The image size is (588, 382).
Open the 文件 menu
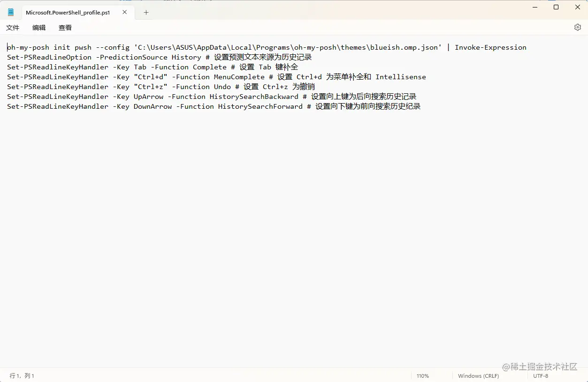pyautogui.click(x=13, y=28)
